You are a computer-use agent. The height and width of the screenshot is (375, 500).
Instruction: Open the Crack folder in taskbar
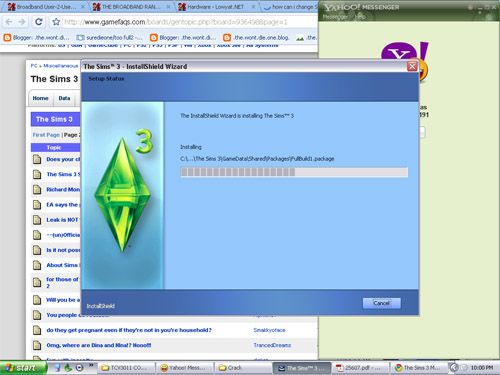pyautogui.click(x=243, y=368)
